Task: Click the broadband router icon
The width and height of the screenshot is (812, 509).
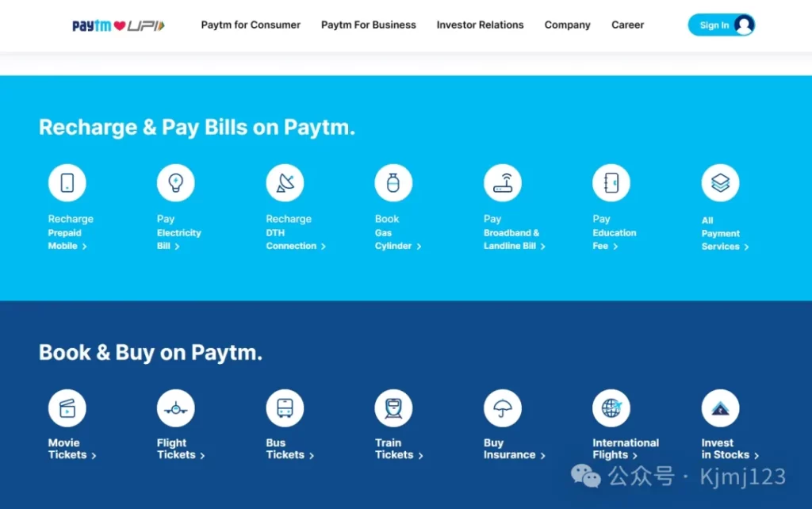Action: pos(503,183)
